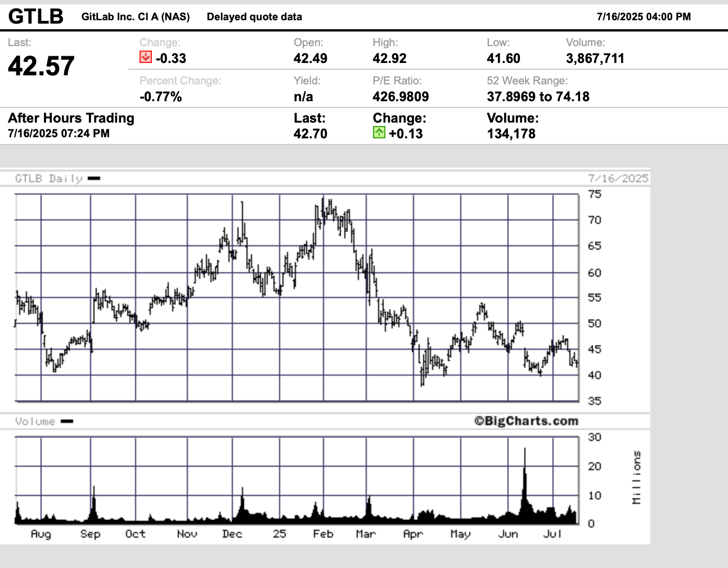728x568 pixels.
Task: Click the percent change value -0.77%
Action: point(161,97)
